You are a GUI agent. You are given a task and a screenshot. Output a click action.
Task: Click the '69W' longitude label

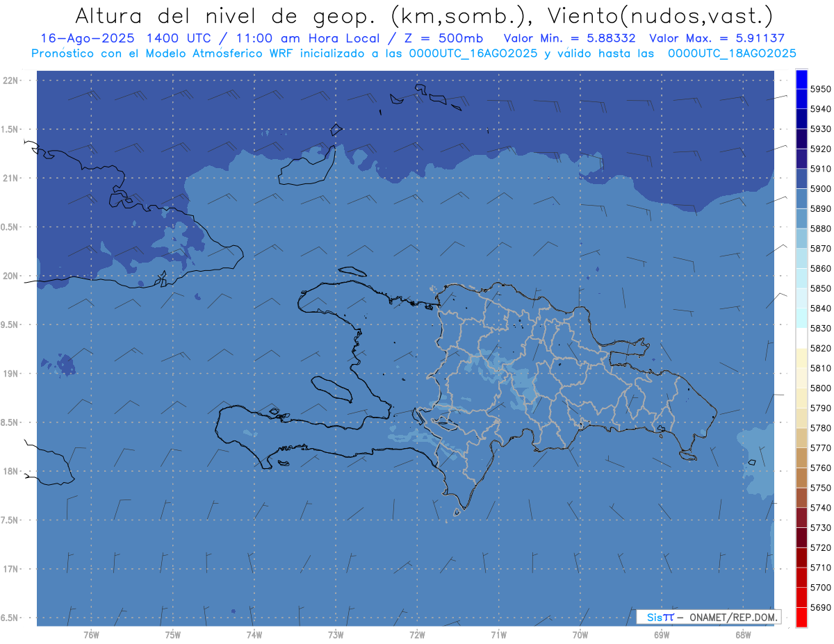(x=661, y=635)
